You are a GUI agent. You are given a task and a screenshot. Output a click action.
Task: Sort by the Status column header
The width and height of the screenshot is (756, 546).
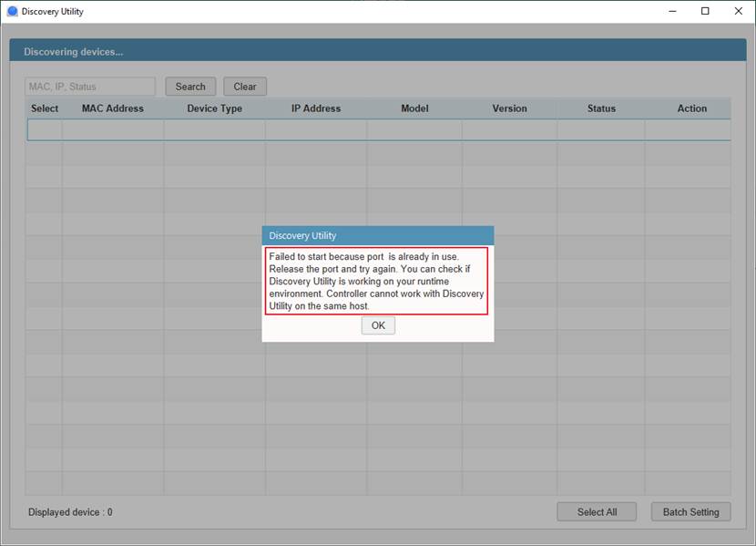coord(601,108)
